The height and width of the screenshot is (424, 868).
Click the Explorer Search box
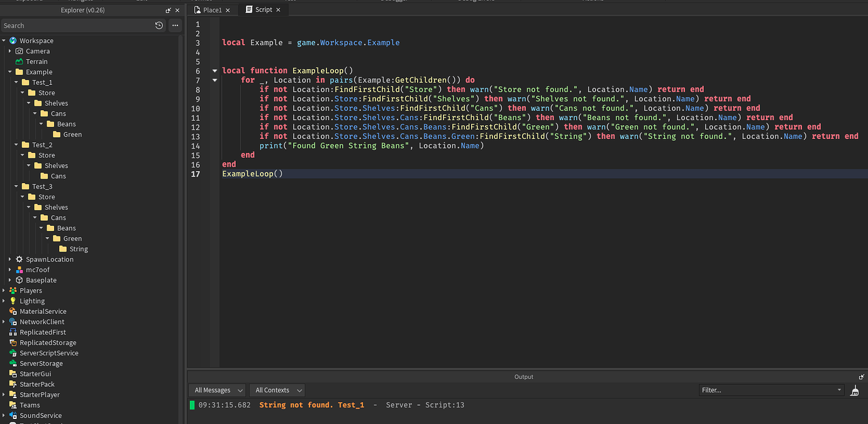point(75,25)
